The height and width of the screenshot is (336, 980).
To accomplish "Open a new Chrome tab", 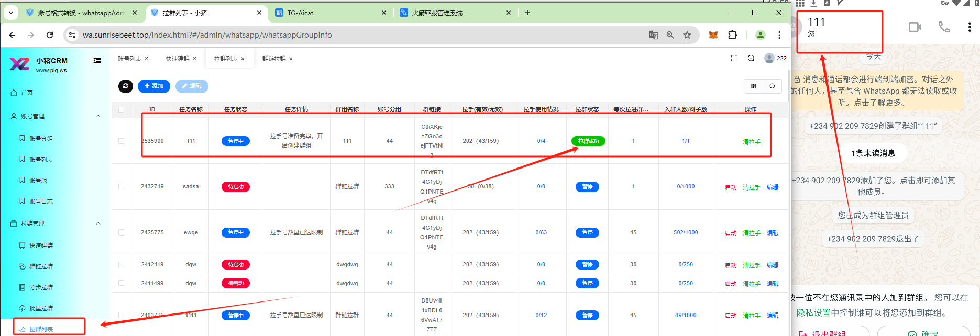I will coord(527,13).
